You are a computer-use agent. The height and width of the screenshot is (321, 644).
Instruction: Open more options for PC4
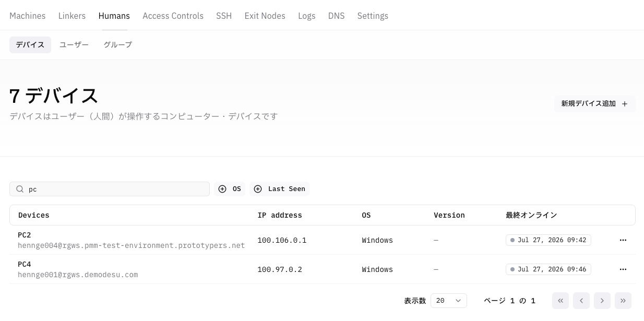[623, 269]
